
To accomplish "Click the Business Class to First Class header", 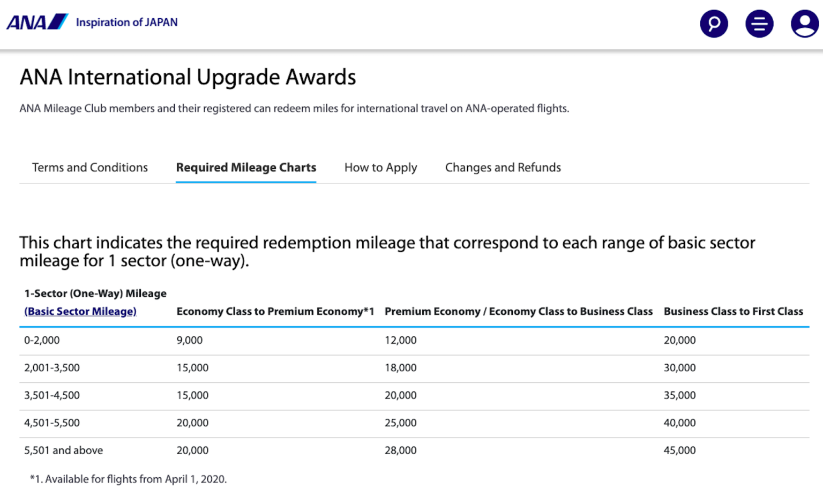I will click(x=733, y=311).
